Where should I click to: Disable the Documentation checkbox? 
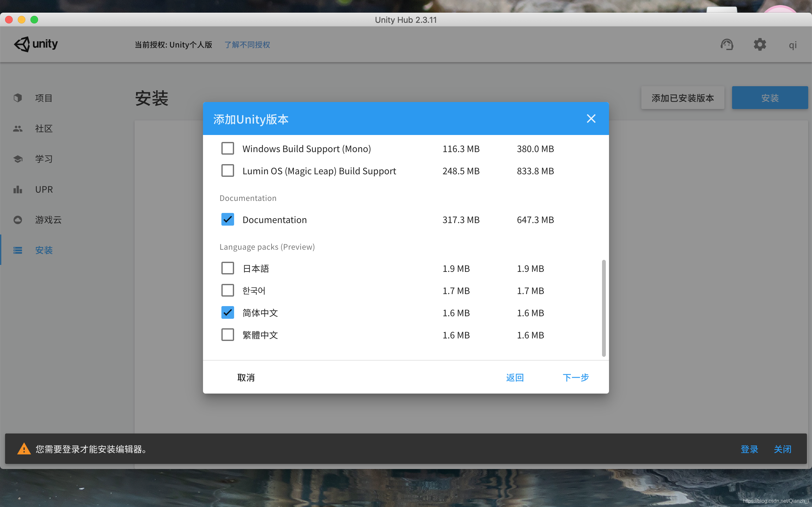227,219
